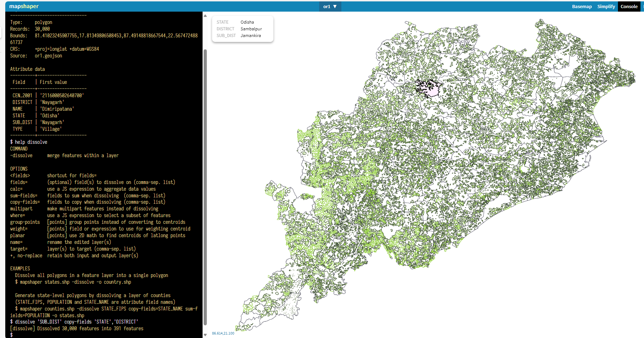Screen dimensions: 644x338
Task: Click the CEN_2001 value '2116000502640700'
Action: (x=62, y=96)
